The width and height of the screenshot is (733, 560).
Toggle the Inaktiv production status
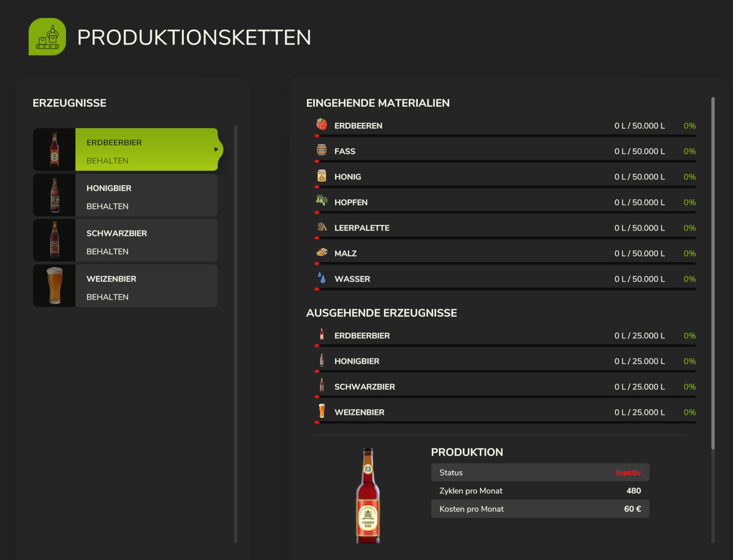[x=628, y=473]
